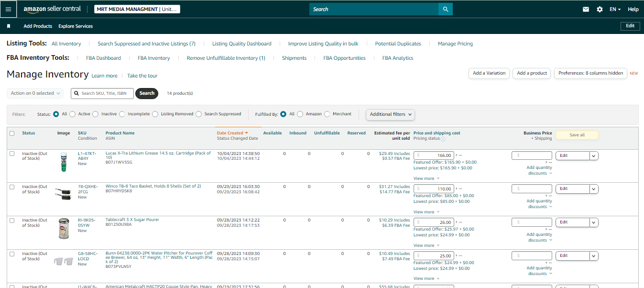Check the Tablecraft Sugar Pourer row checkbox
Viewport: 644px width, 288px height.
[x=12, y=221]
